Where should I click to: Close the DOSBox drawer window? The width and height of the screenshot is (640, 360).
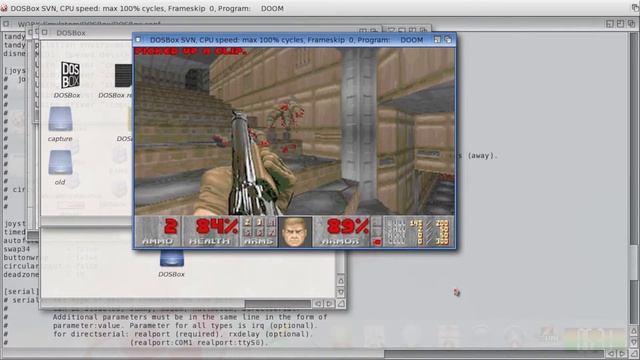[x=45, y=32]
